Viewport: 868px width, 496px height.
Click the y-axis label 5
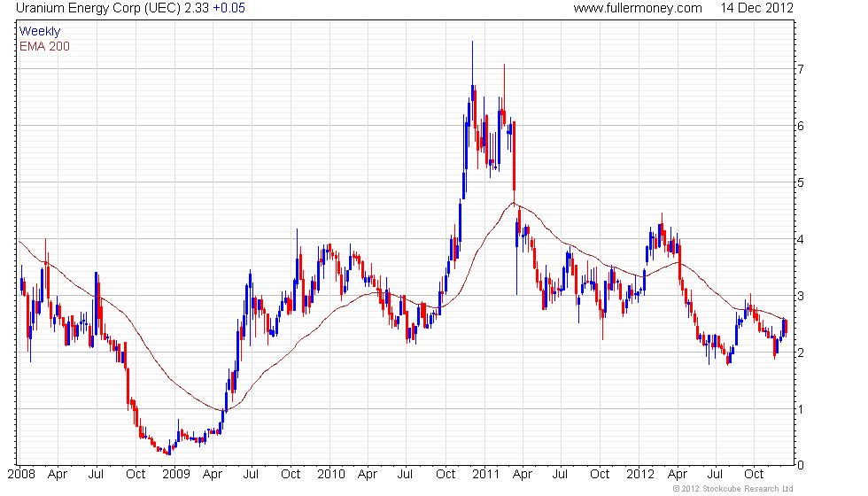coord(801,182)
